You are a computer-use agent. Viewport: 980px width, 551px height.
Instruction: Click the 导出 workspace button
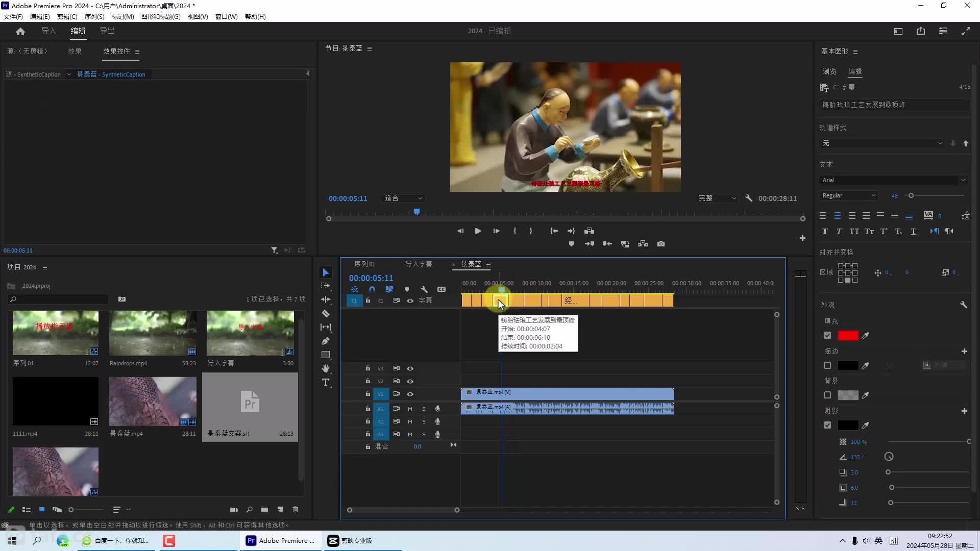107,31
